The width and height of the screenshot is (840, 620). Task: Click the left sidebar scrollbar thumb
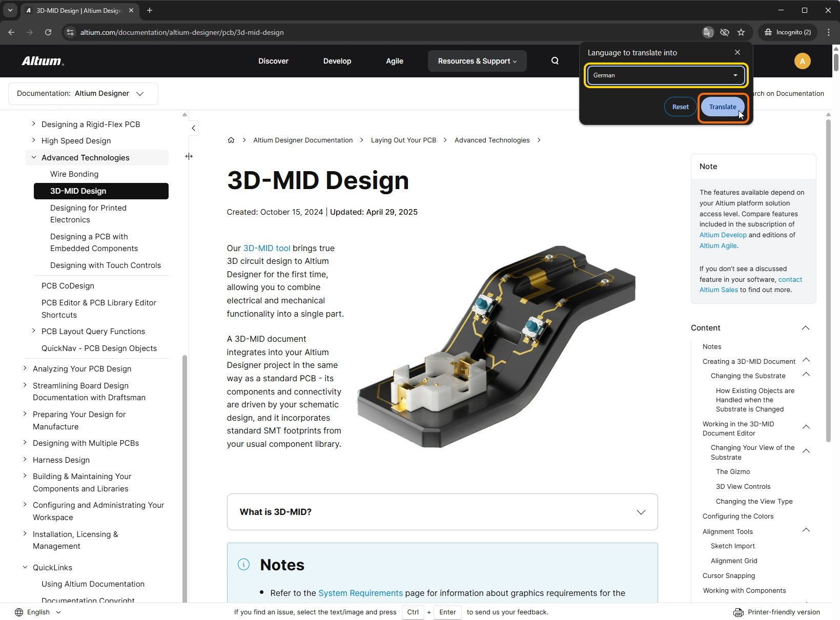pyautogui.click(x=185, y=479)
